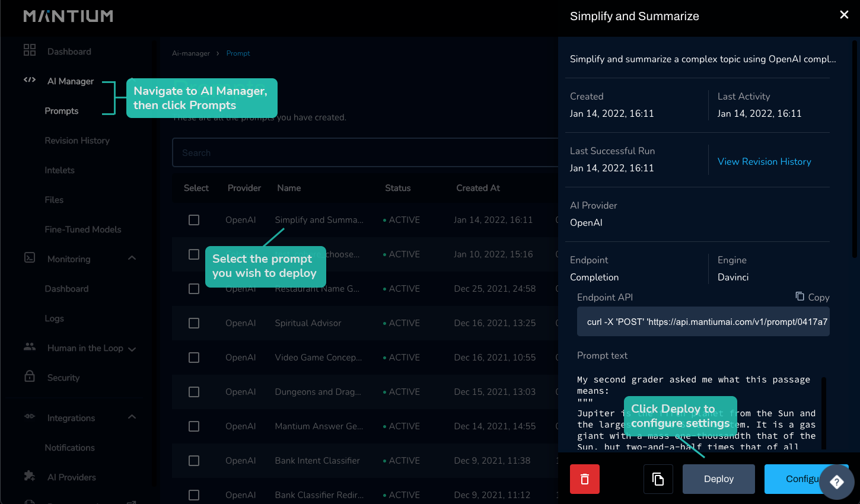860x504 pixels.
Task: Open the Video Game Concep... prompt
Action: 318,358
